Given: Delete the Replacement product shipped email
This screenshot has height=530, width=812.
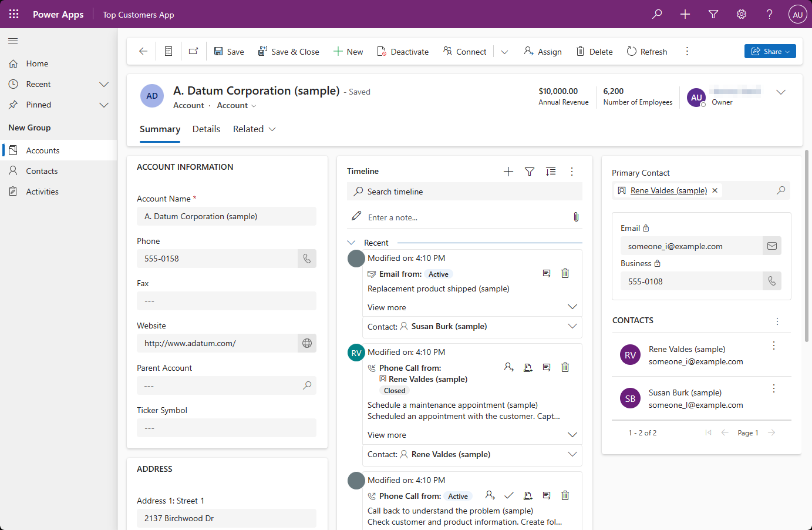Looking at the screenshot, I should [x=565, y=273].
